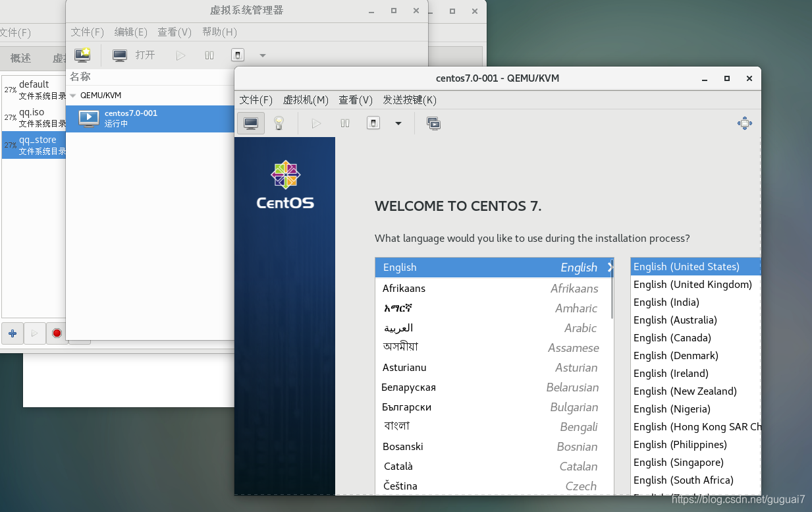Click shutdown icon in virtual machine manager toolbar

tap(238, 55)
